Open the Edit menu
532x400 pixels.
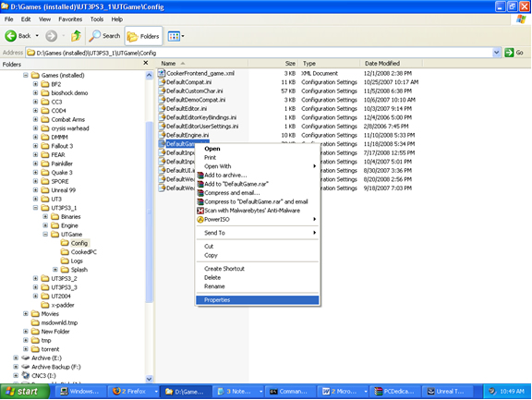[x=26, y=19]
